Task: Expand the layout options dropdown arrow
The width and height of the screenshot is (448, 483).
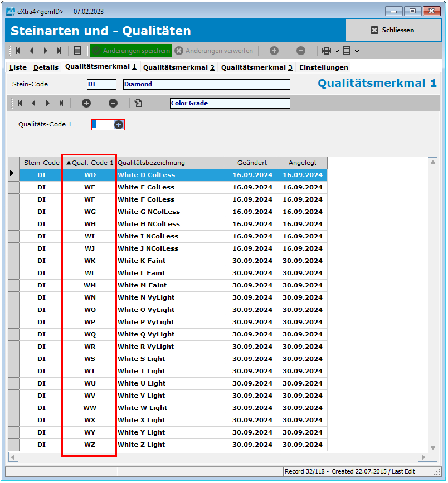Action: coord(357,51)
